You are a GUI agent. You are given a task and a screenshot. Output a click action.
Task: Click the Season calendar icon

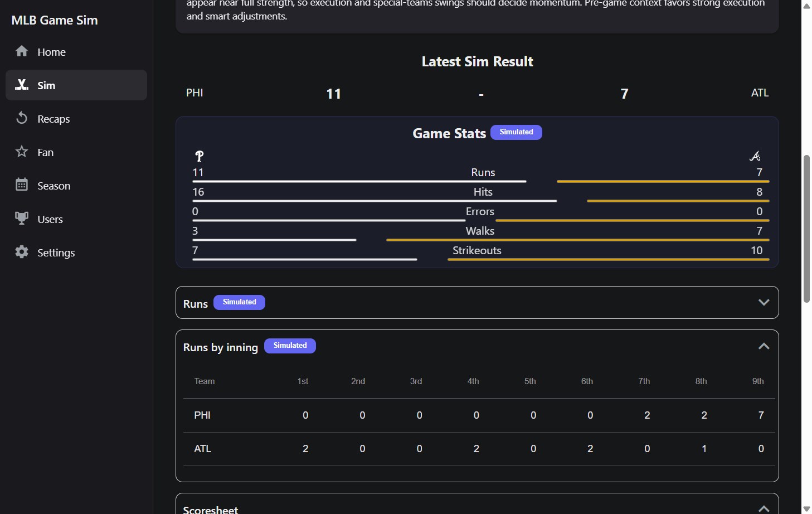(22, 185)
